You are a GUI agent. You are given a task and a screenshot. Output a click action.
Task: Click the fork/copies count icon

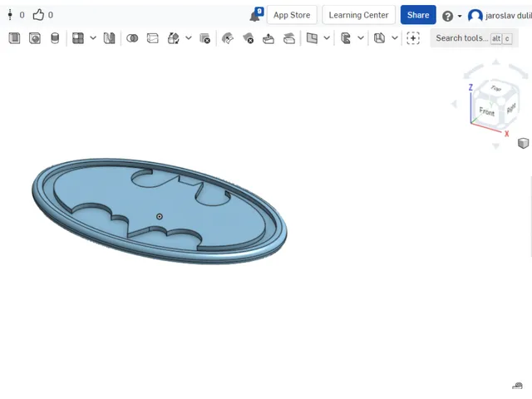(10, 15)
